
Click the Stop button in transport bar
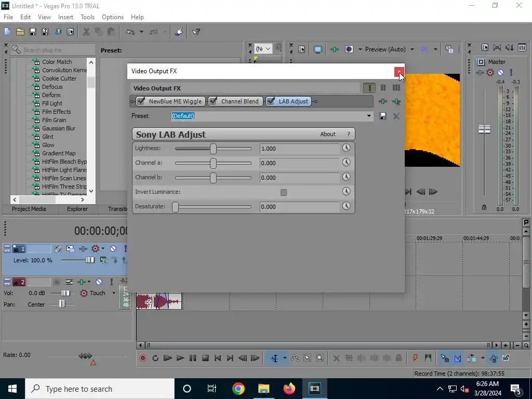(205, 358)
